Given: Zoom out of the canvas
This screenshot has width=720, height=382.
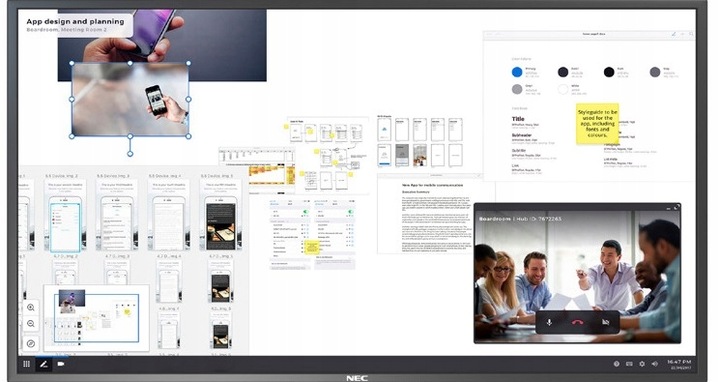Looking at the screenshot, I should (31, 324).
